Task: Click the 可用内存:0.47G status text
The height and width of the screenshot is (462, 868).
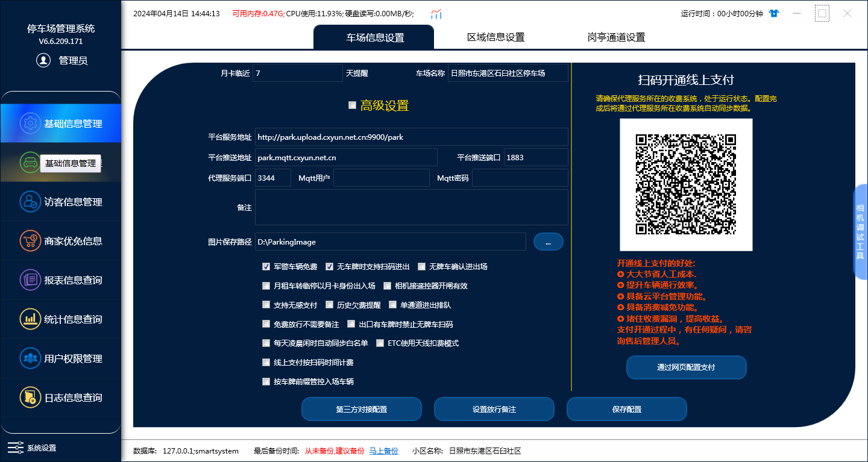Action: (x=259, y=13)
